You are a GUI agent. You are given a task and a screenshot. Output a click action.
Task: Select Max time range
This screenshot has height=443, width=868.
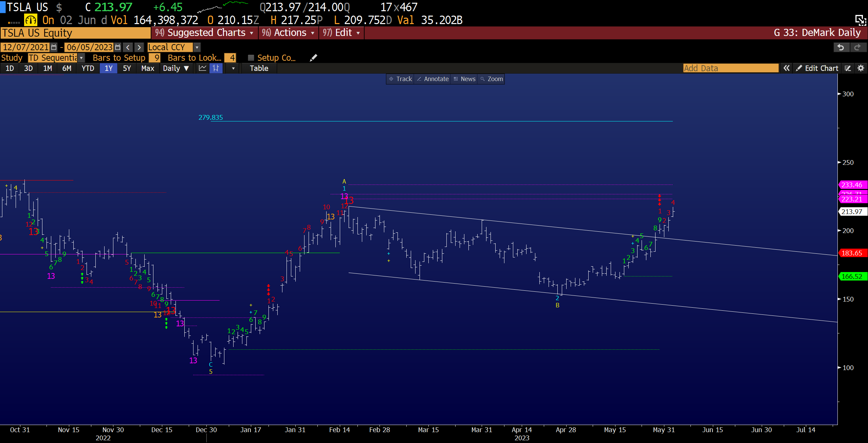pyautogui.click(x=148, y=68)
